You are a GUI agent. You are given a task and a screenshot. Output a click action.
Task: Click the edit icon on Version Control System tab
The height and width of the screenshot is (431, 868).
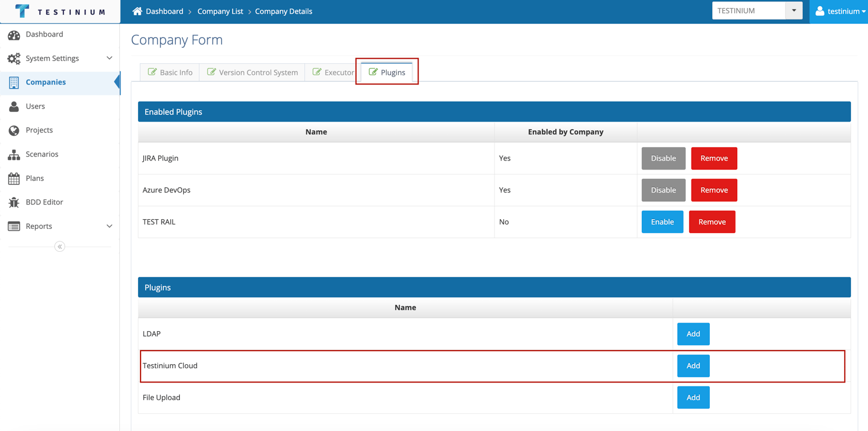211,72
